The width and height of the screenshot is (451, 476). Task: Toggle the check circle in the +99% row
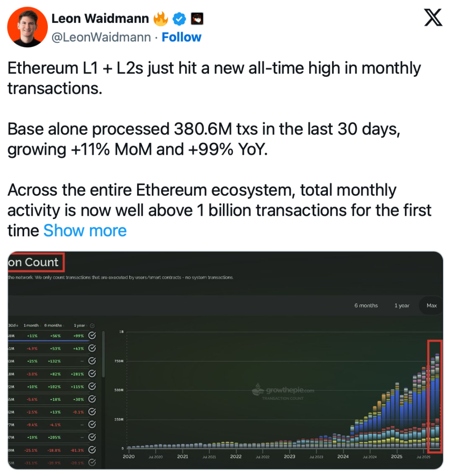(92, 335)
